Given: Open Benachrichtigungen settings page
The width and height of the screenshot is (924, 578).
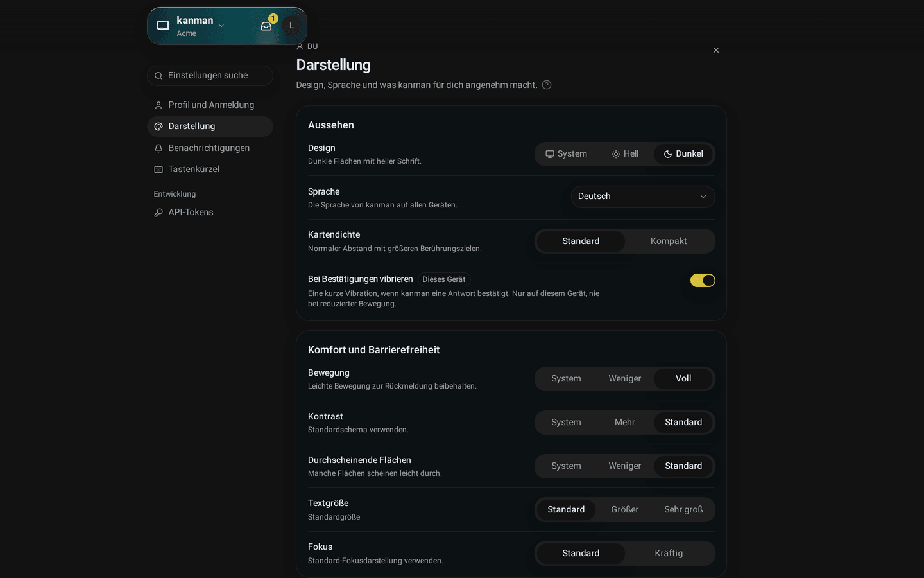Looking at the screenshot, I should [x=210, y=148].
